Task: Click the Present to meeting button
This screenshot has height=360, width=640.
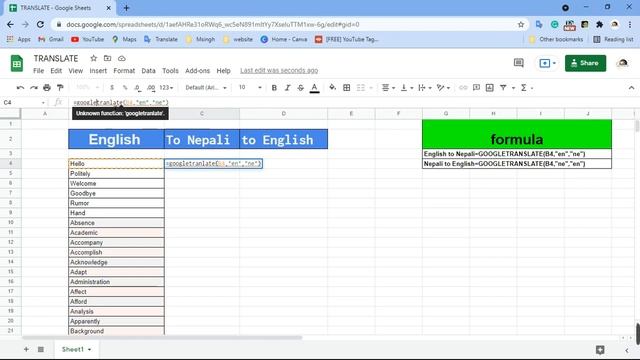Action: tap(547, 63)
